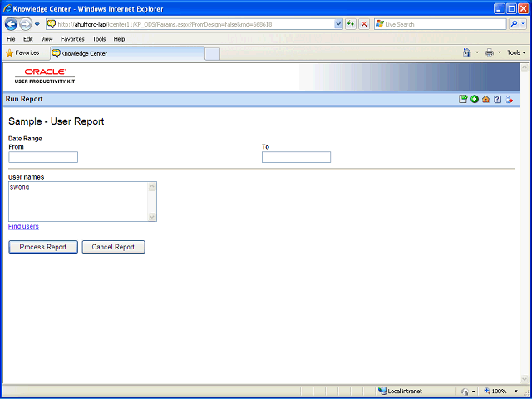This screenshot has width=532, height=399.
Task: Click the To date input field
Action: (296, 157)
